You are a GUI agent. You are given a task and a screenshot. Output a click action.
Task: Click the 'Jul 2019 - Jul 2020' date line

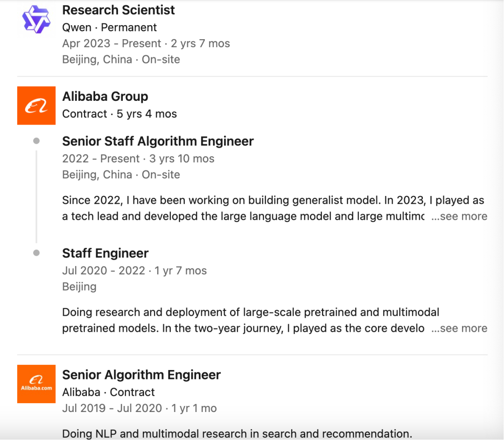112,409
